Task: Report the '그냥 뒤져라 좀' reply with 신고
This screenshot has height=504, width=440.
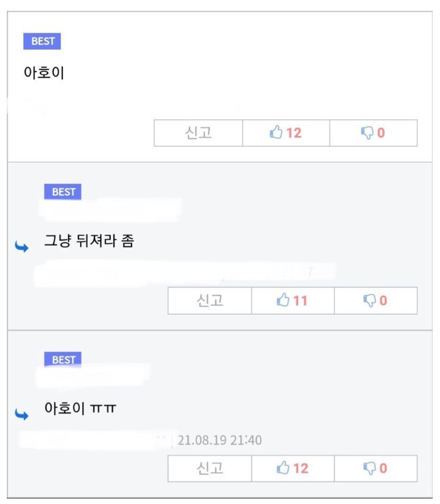Action: [210, 301]
